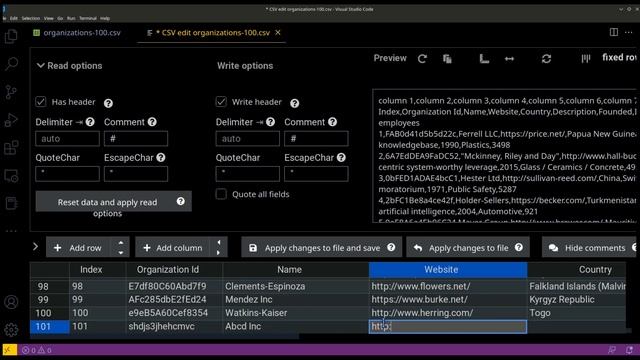640x360 pixels.
Task: Toggle the Has header checkbox
Action: 41,102
